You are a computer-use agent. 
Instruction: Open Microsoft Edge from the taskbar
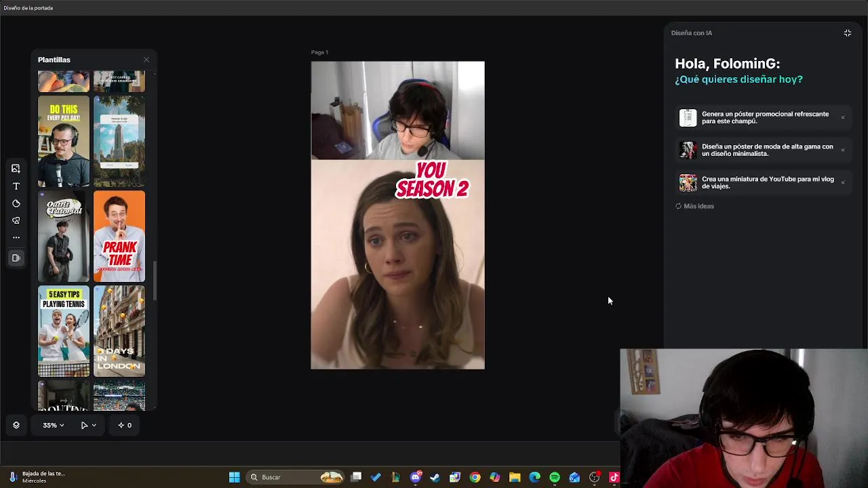pos(534,477)
